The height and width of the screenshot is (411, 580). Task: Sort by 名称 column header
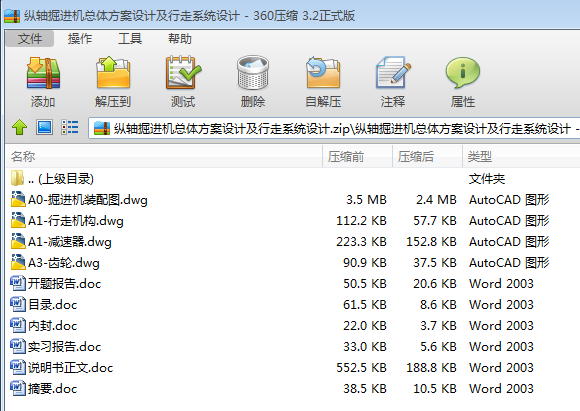164,156
